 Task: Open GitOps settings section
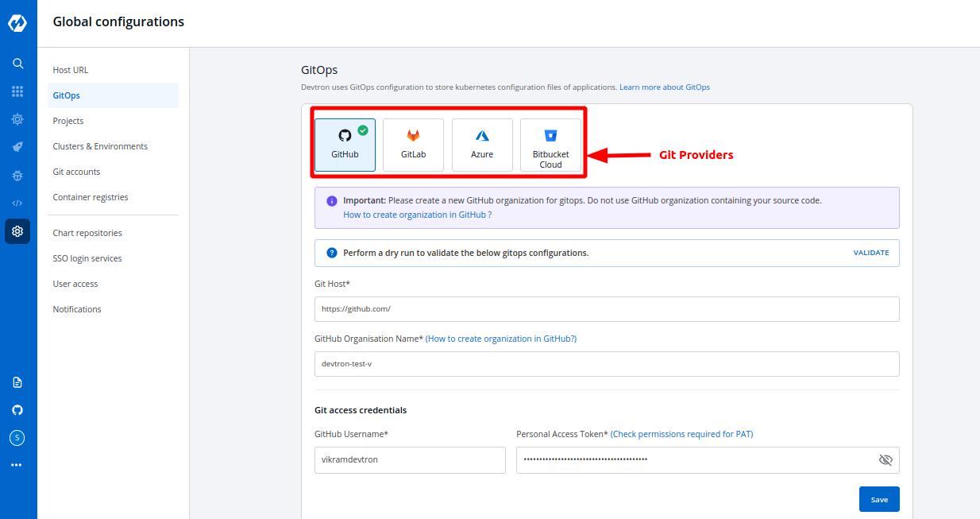[114, 95]
